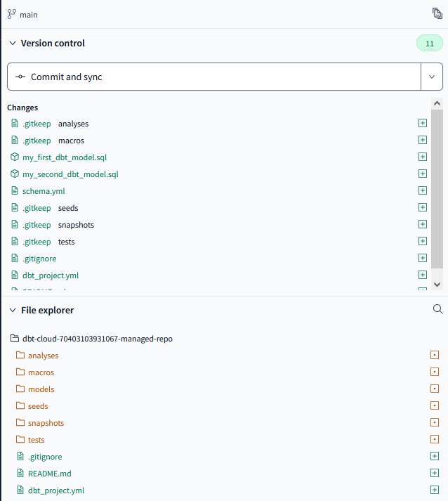Expand the seeds folder in explorer
This screenshot has height=501, width=448.
pyautogui.click(x=38, y=406)
